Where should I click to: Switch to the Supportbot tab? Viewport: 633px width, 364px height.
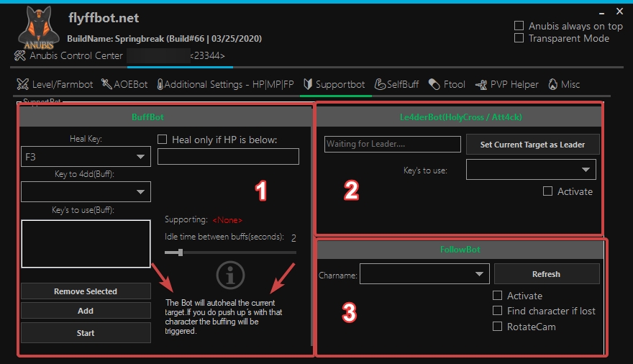(x=334, y=85)
